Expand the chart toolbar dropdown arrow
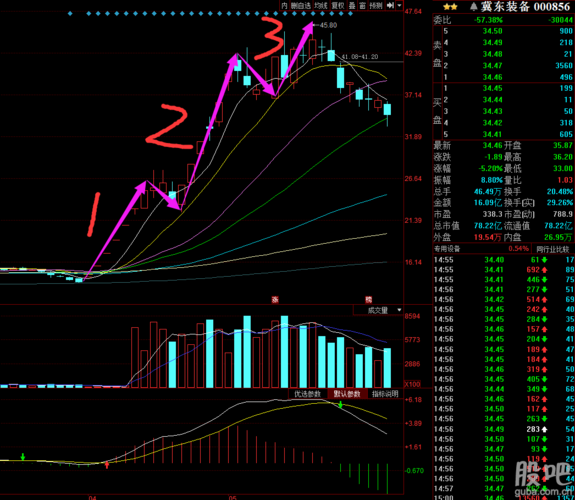The image size is (575, 500). pos(399,6)
